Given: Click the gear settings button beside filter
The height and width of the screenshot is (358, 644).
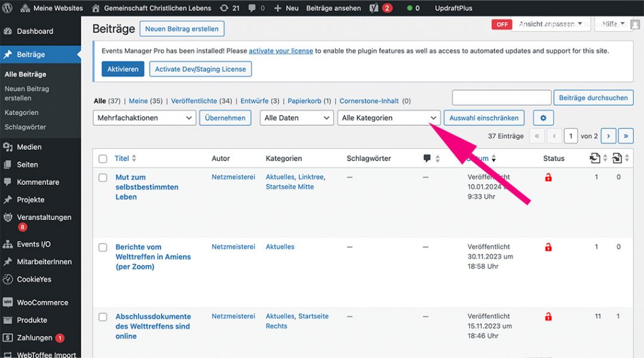Looking at the screenshot, I should (x=543, y=118).
